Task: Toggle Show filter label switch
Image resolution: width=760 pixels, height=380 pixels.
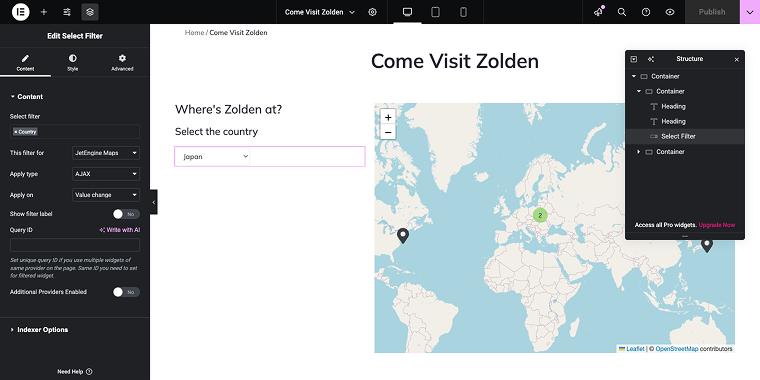Action: point(126,214)
